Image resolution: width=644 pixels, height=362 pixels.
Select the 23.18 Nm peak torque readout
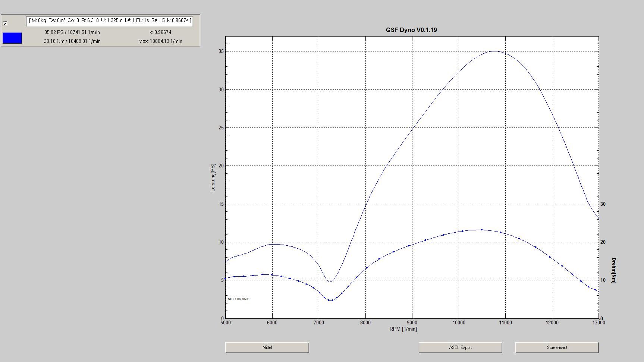pos(72,41)
